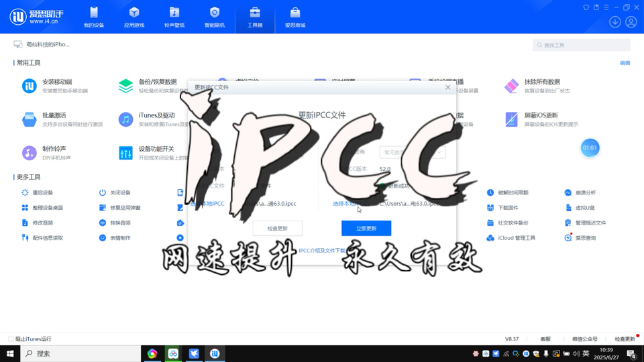Open iCloud 管理工具
644x362 pixels.
coord(511,237)
